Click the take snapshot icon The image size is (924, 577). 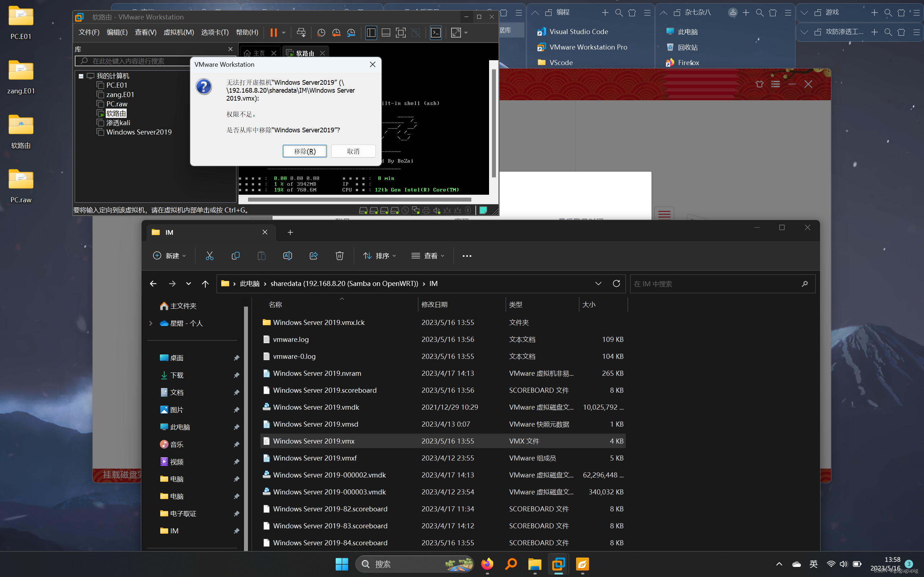coord(321,32)
